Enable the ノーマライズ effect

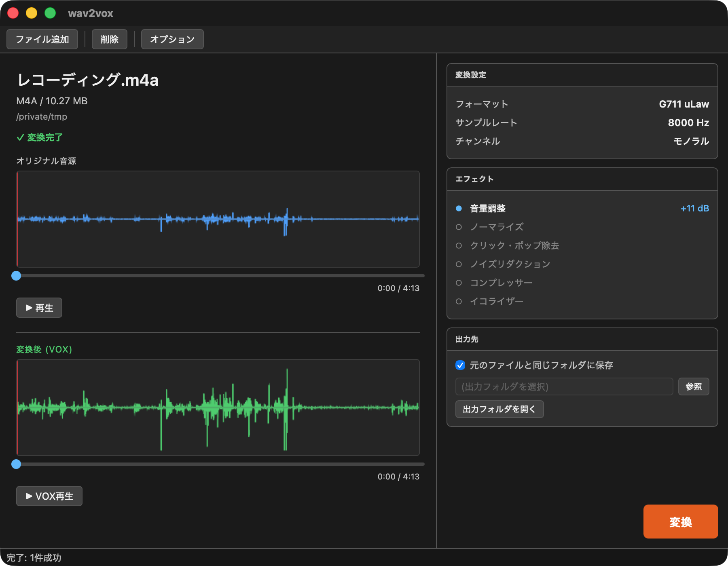pos(459,227)
